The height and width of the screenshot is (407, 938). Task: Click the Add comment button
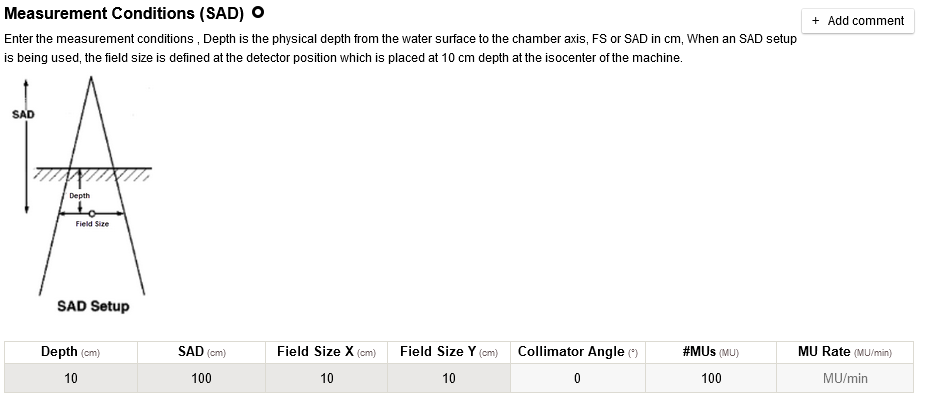point(857,21)
